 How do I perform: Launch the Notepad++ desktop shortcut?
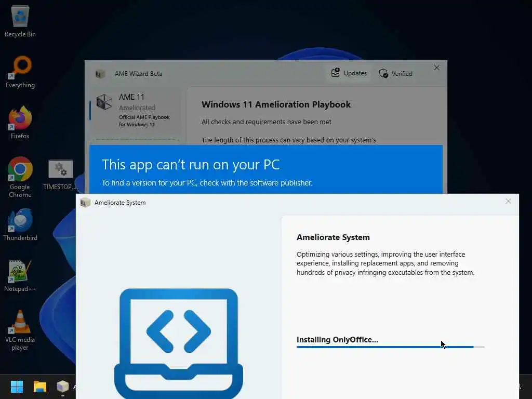click(20, 275)
